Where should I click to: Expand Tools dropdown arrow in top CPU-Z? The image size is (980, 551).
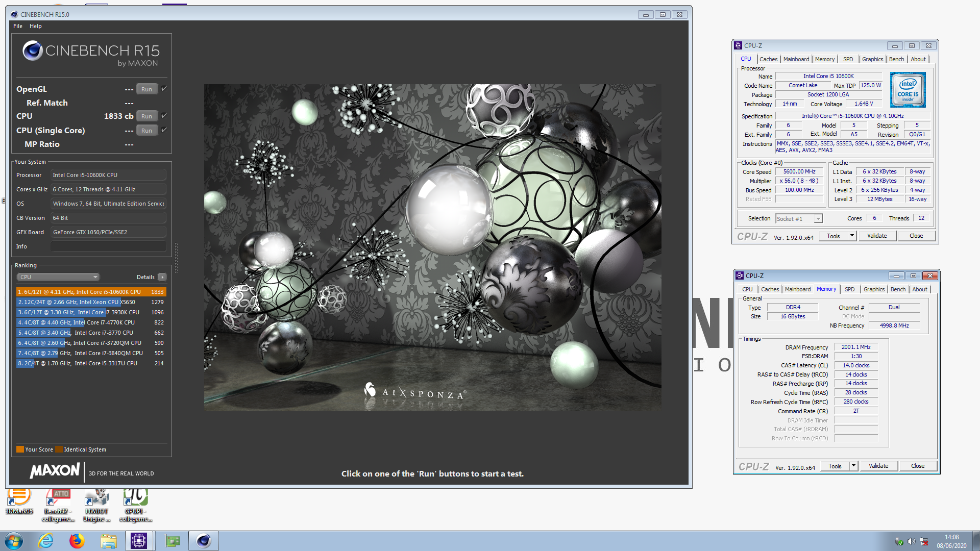[852, 236]
